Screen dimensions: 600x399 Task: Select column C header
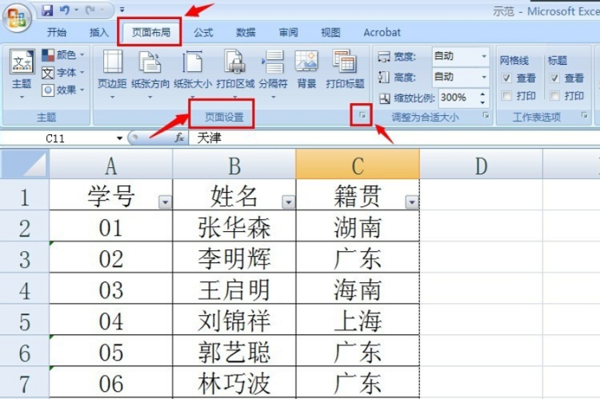coord(357,164)
